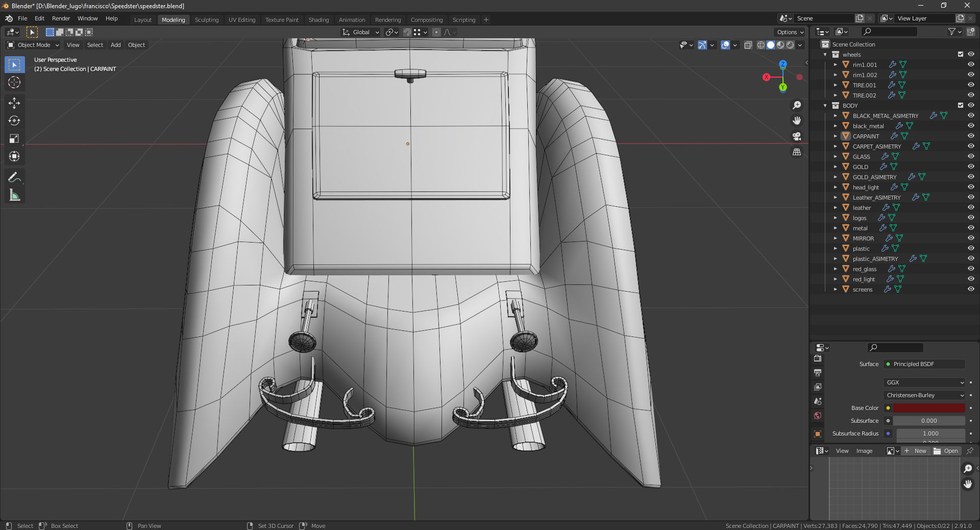
Task: Click the green Y axis gizmo
Action: (783, 88)
